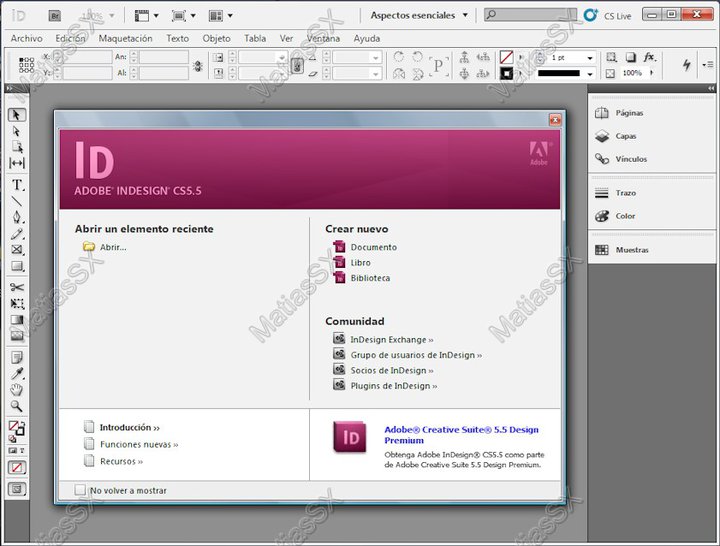Open the Archivo menu
The height and width of the screenshot is (546, 720).
(27, 39)
